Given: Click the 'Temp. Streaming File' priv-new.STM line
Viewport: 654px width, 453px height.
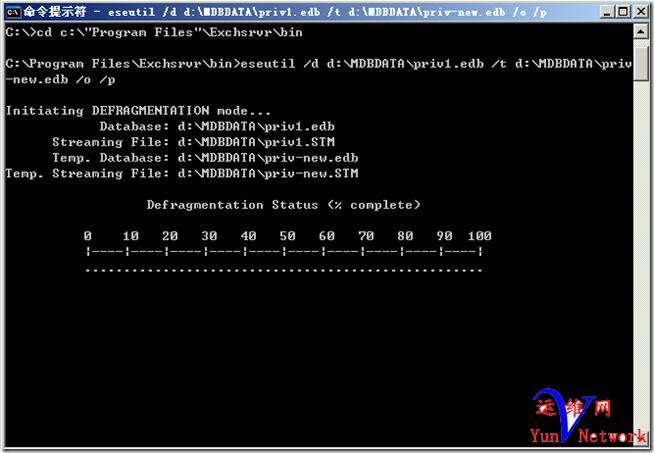Looking at the screenshot, I should [182, 174].
